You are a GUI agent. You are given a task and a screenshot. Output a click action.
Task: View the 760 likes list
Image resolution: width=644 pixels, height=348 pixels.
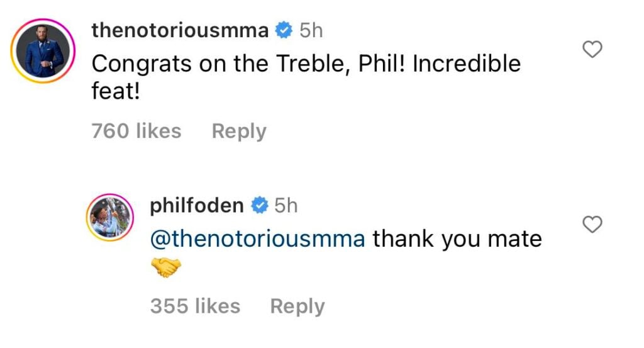(136, 131)
